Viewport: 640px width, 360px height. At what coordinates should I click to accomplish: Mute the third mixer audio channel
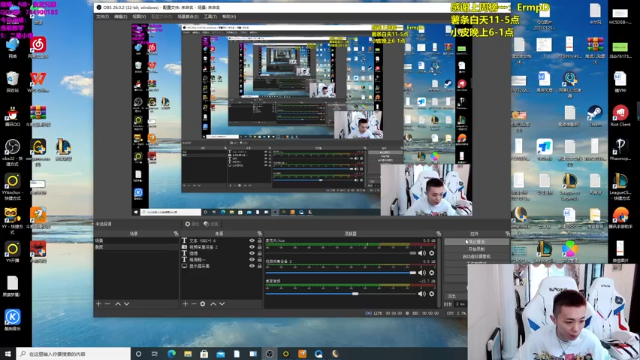[x=422, y=293]
